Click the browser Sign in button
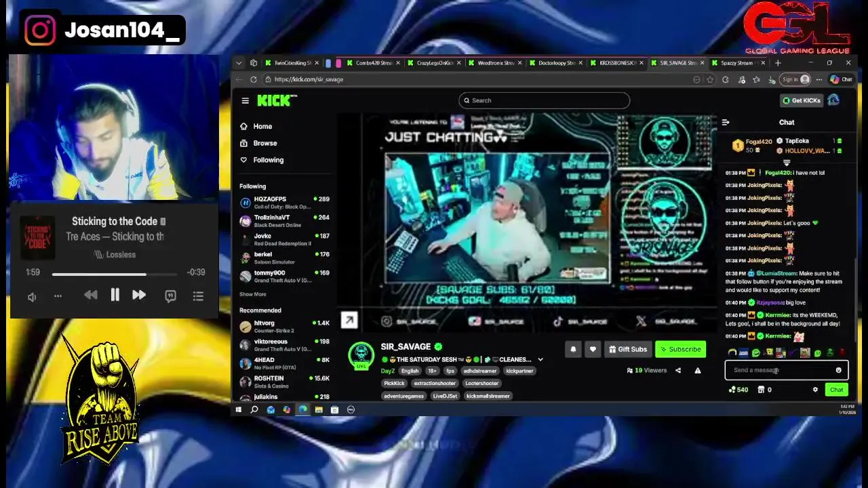 pos(795,79)
